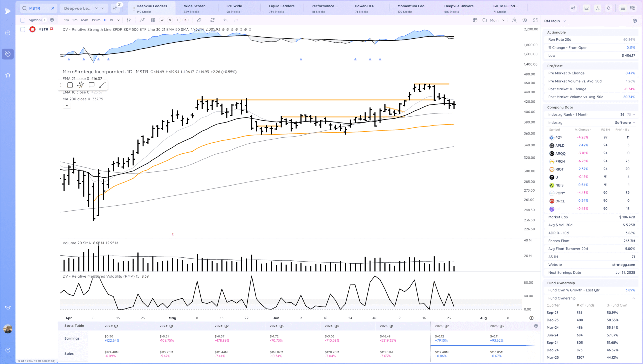Open the timeframe chevron dropdown
The height and width of the screenshot is (364, 643).
click(x=118, y=20)
